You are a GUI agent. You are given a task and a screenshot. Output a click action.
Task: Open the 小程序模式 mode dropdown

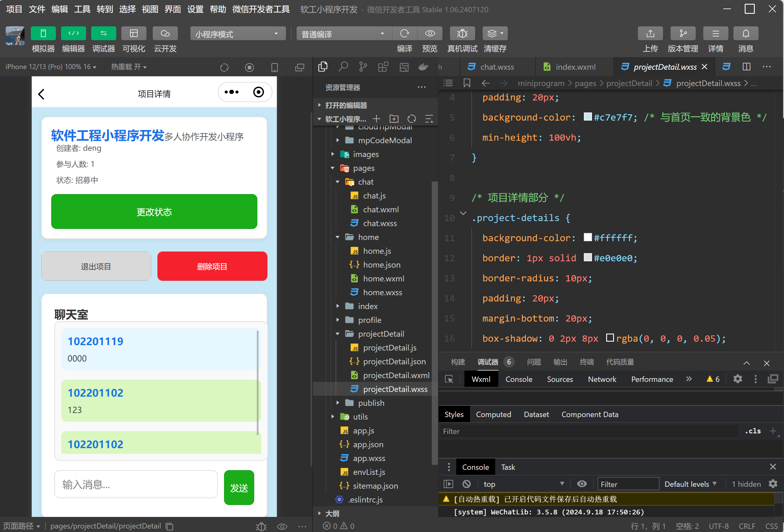coord(238,34)
